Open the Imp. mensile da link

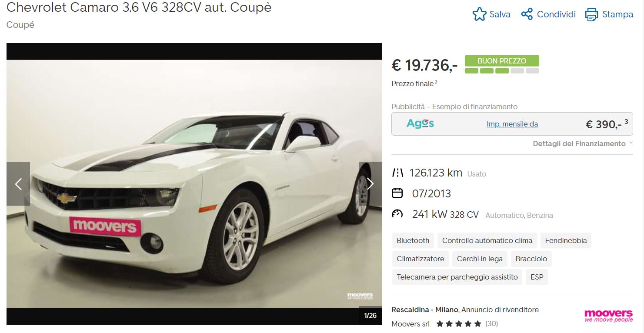tap(512, 124)
